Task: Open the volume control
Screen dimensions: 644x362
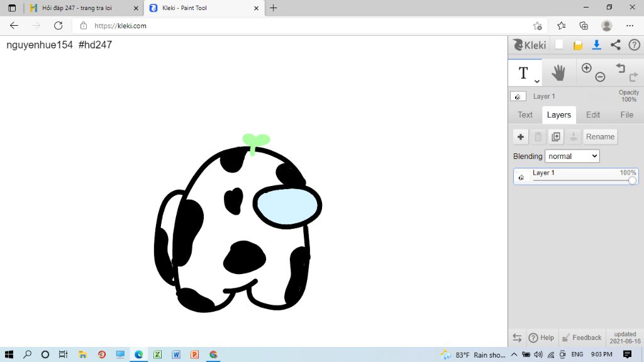Action: [538, 354]
